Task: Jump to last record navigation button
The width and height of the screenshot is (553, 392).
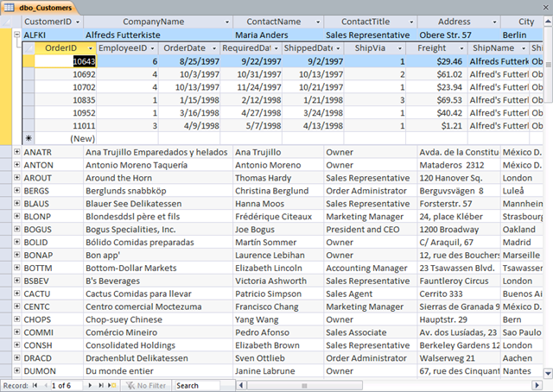Action: click(x=100, y=385)
